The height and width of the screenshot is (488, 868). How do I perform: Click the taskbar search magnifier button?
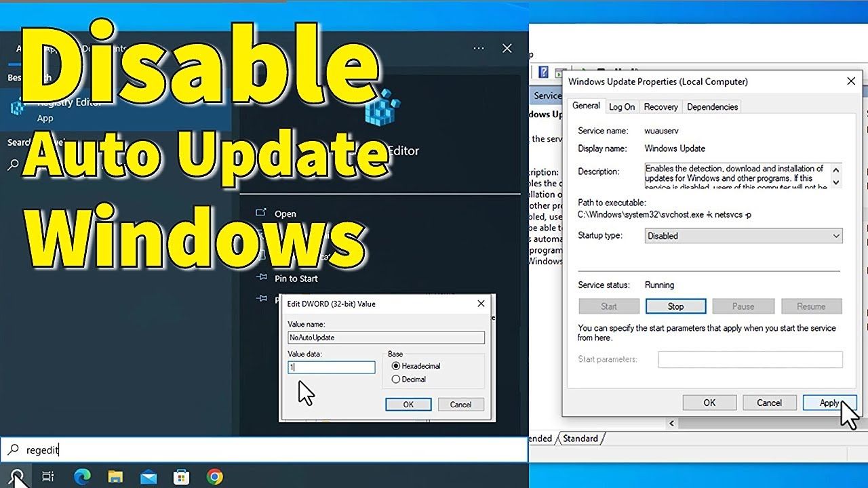click(16, 476)
